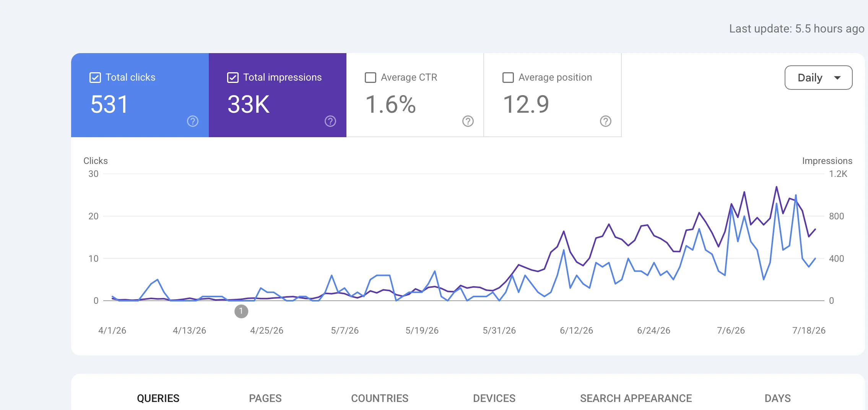Click the 7/18/26 date axis label
Image resolution: width=868 pixels, height=410 pixels.
[x=809, y=331]
